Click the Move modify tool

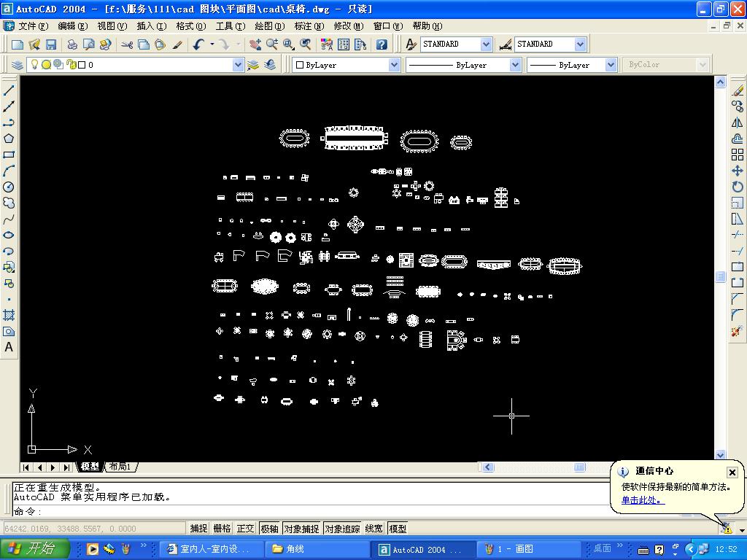738,171
